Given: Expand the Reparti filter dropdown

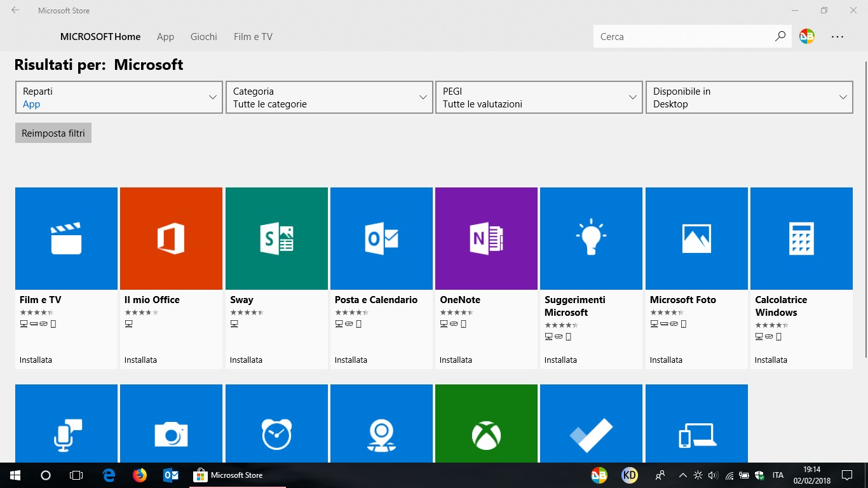Looking at the screenshot, I should pos(119,97).
